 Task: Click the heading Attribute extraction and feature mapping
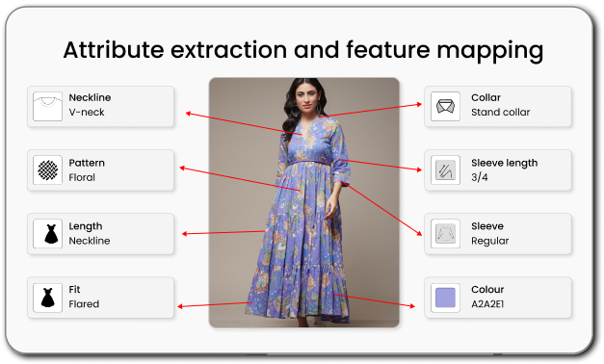click(303, 50)
